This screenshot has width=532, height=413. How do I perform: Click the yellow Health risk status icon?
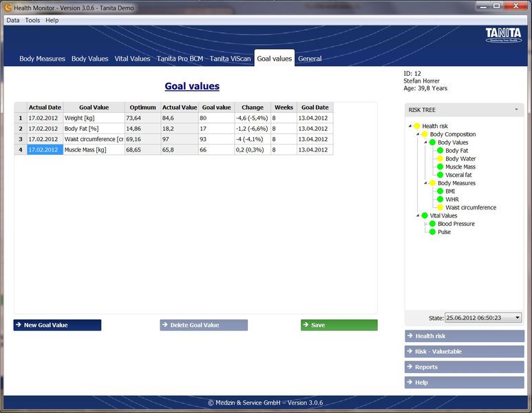(x=416, y=126)
